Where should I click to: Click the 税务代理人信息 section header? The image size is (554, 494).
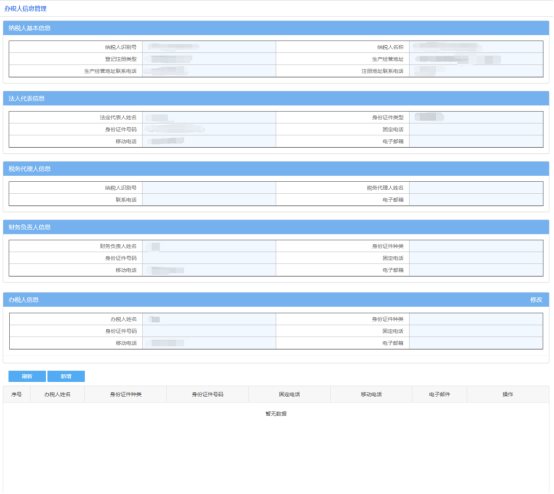(276, 169)
